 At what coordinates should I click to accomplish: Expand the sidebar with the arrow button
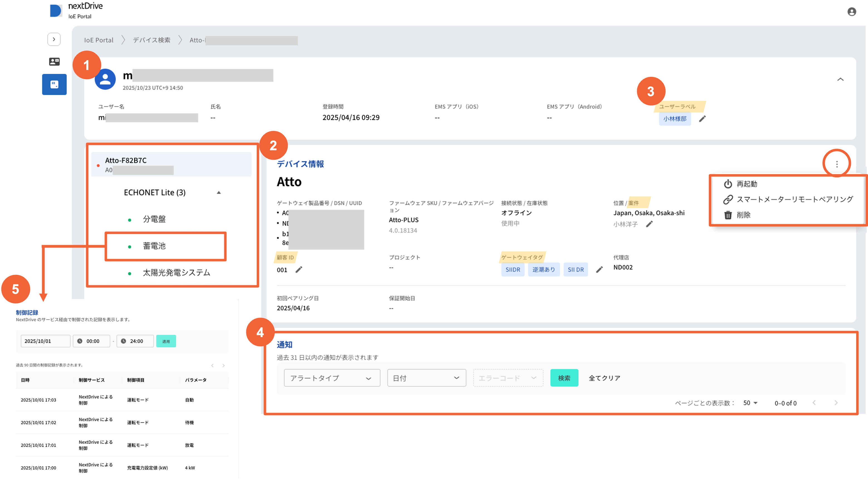point(54,40)
